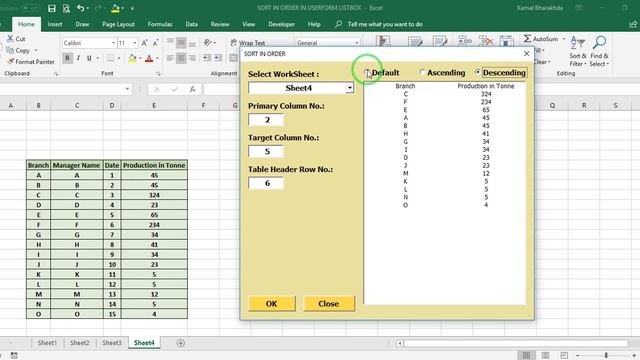The height and width of the screenshot is (360, 640).
Task: Cut the selection with scissors icon
Action: (16, 39)
